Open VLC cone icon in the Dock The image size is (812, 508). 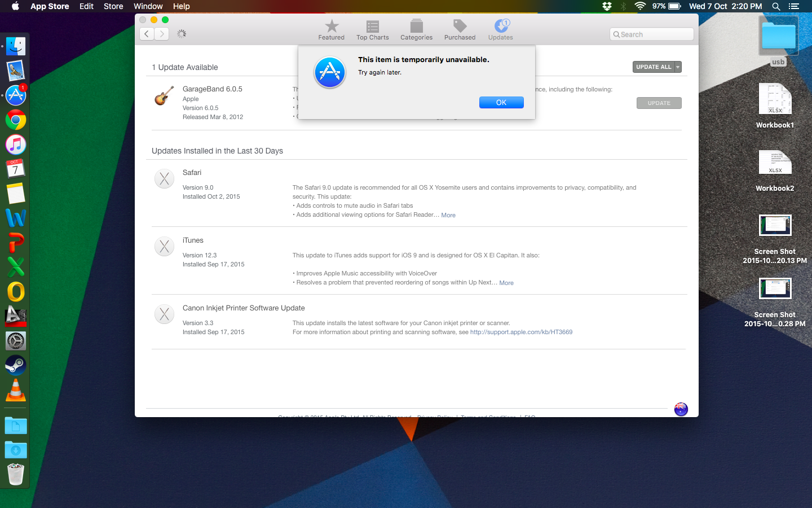(16, 390)
